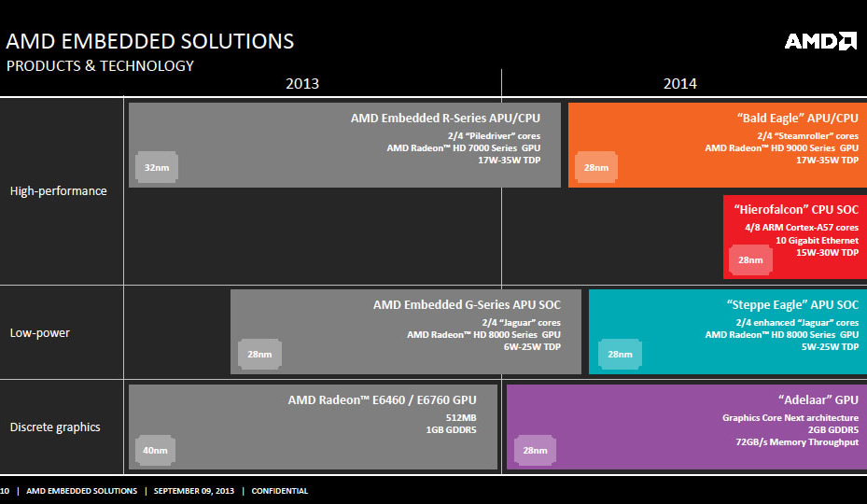Select the 2013 column header
Screen dimensions: 867x504
[x=301, y=84]
